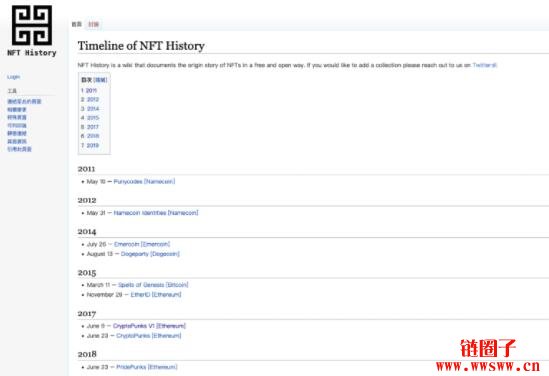Open Spells of Genesis [Bitcoin] entry
This screenshot has width=549, height=376.
coord(153,285)
